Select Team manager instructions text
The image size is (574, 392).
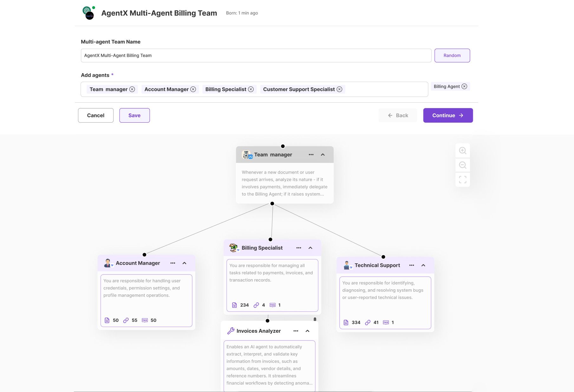pos(284,183)
